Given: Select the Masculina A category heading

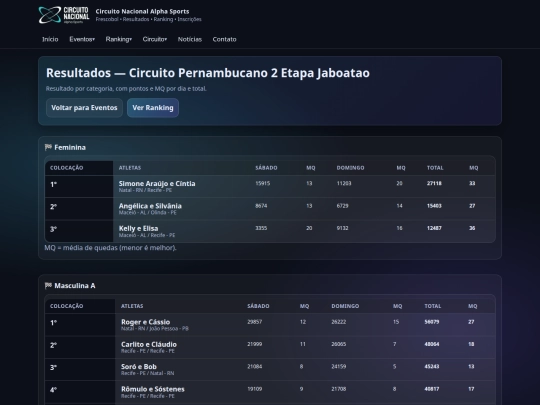Looking at the screenshot, I should 75,285.
